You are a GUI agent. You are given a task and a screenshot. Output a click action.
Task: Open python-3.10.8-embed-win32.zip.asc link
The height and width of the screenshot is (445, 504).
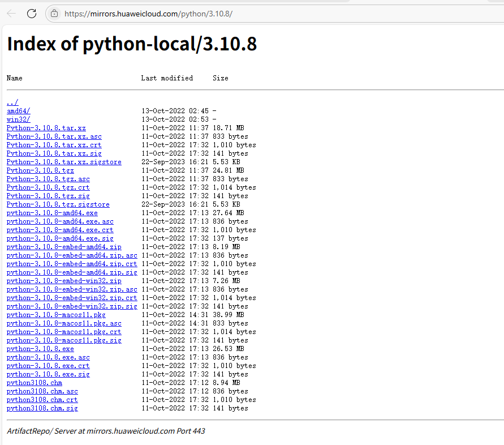(x=72, y=289)
